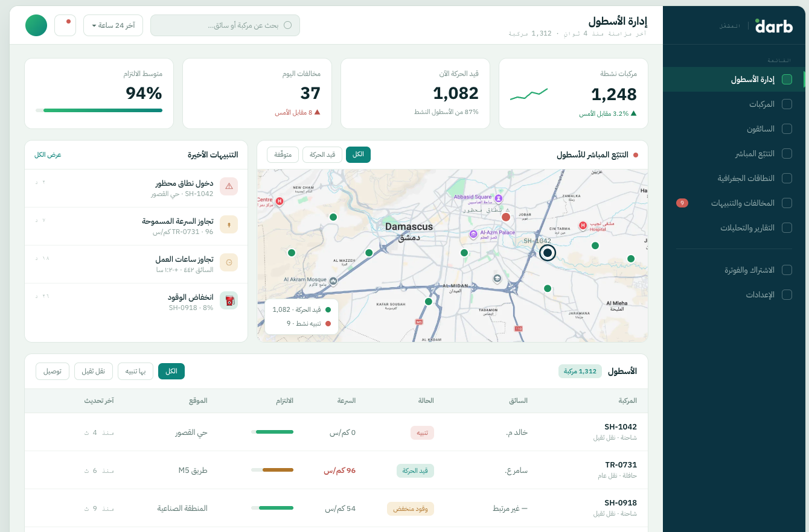The height and width of the screenshot is (532, 809).
Task: Show all vehicles on map with الكل filter
Action: coord(359,154)
